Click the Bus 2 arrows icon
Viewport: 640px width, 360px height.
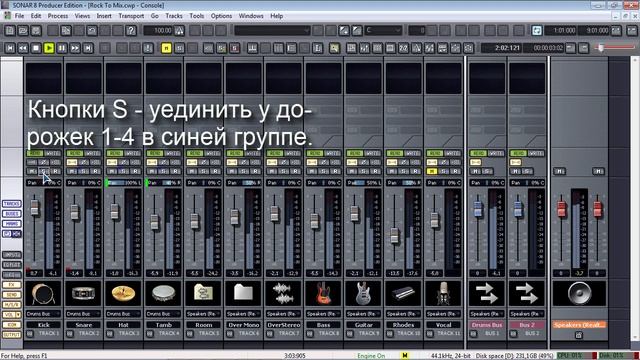point(527,293)
